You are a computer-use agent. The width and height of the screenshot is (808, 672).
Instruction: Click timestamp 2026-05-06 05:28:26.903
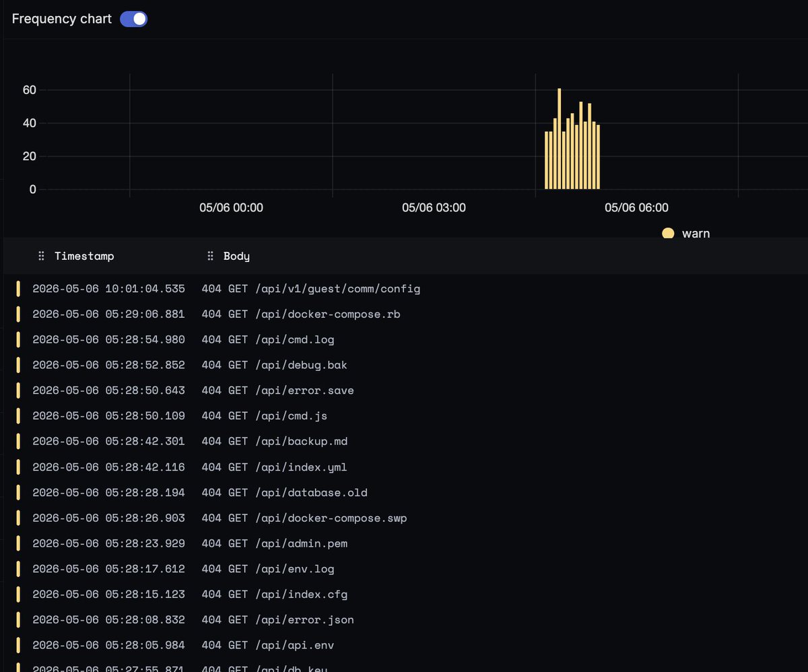[108, 518]
